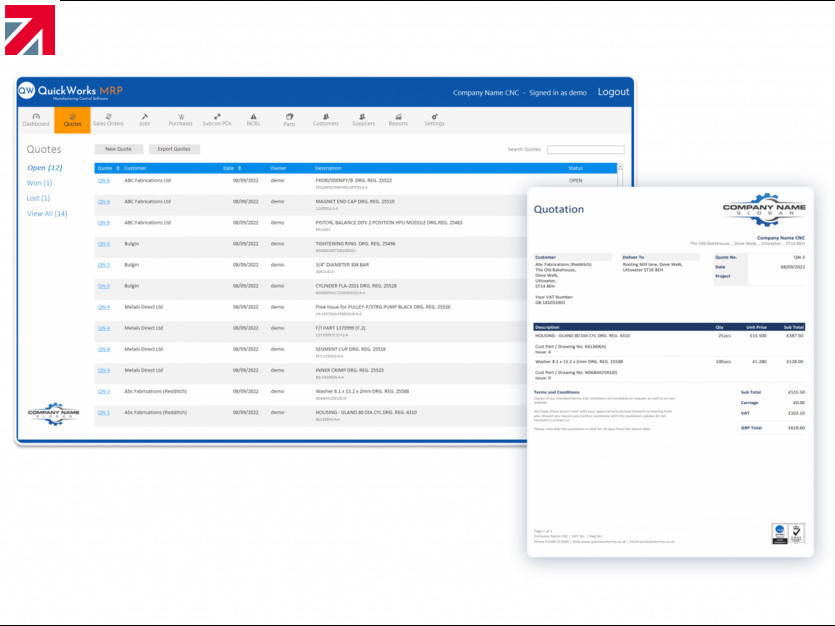The image size is (835, 626).
Task: Open the Purchases cart icon
Action: [181, 120]
